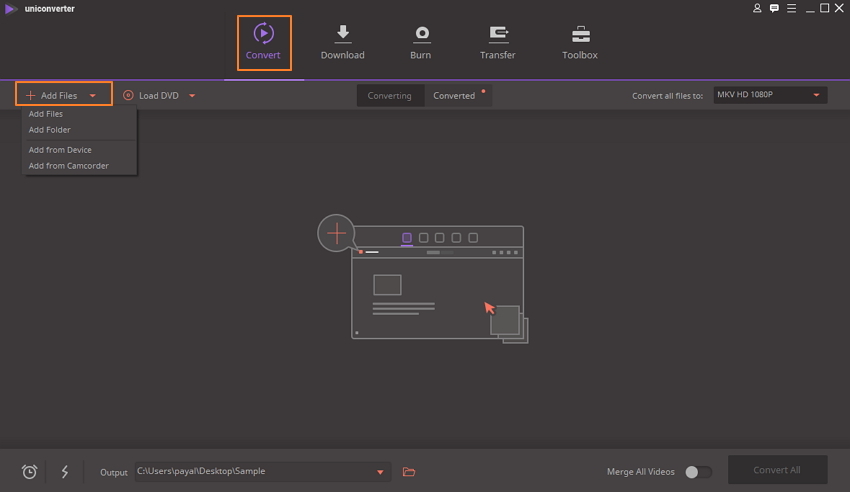Open the schedule alarm clock icon
Viewport: 850px width, 492px height.
click(29, 471)
